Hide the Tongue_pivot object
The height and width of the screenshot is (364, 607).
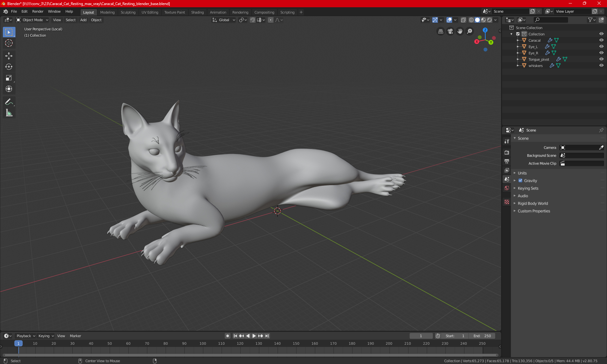click(x=601, y=59)
